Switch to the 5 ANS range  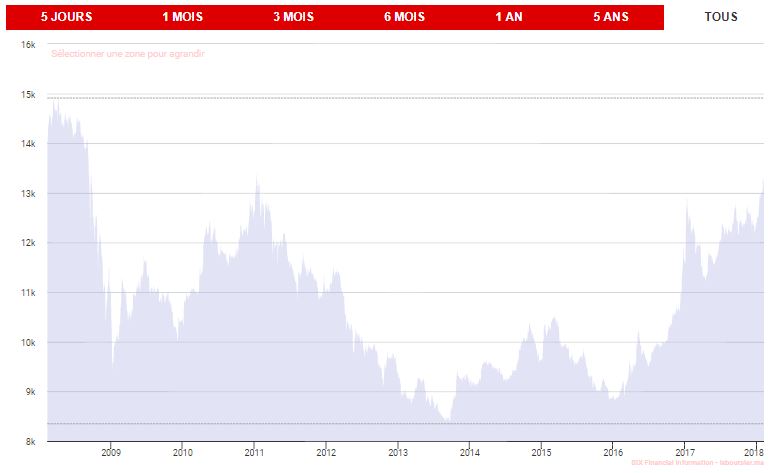[x=611, y=17]
